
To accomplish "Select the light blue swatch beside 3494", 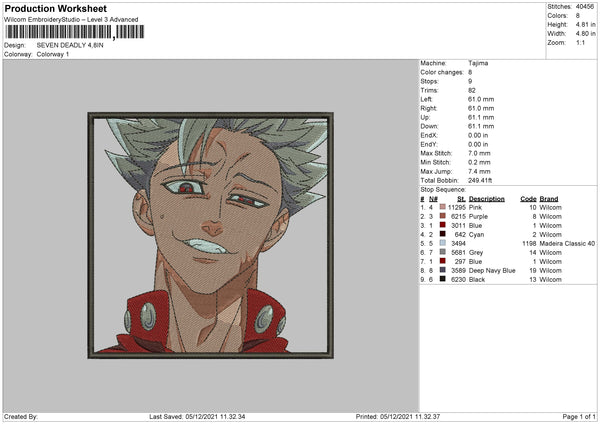I will (443, 243).
